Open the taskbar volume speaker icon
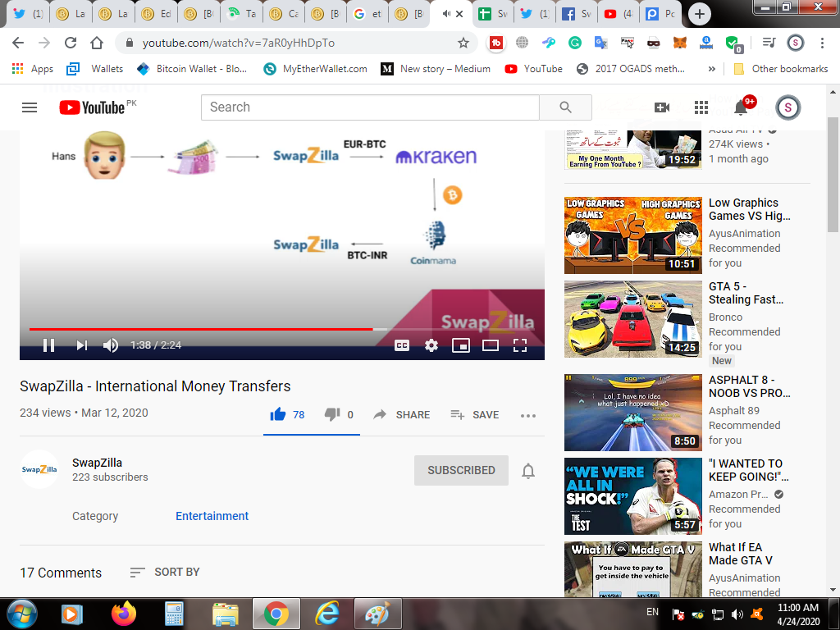840x630 pixels. point(737,614)
